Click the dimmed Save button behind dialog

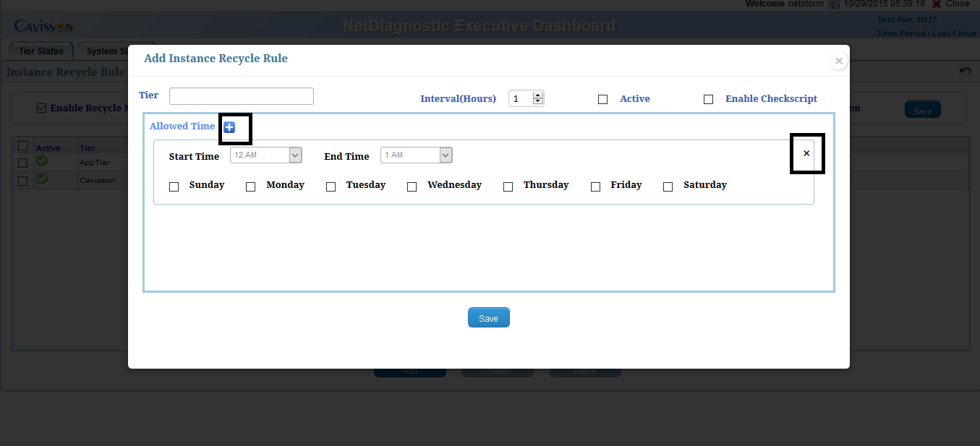click(x=922, y=111)
